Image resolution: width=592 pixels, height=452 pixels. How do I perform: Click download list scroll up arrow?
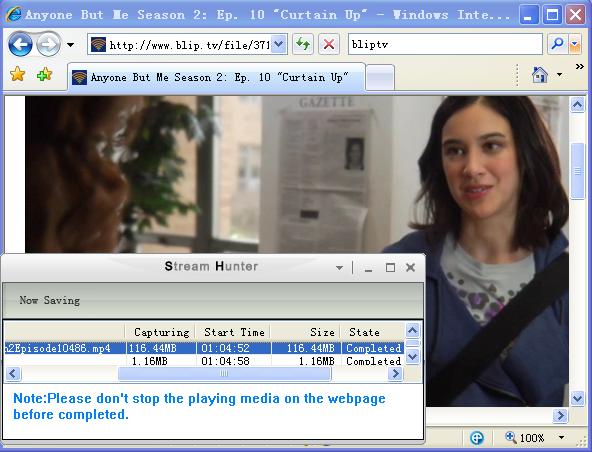pos(413,331)
